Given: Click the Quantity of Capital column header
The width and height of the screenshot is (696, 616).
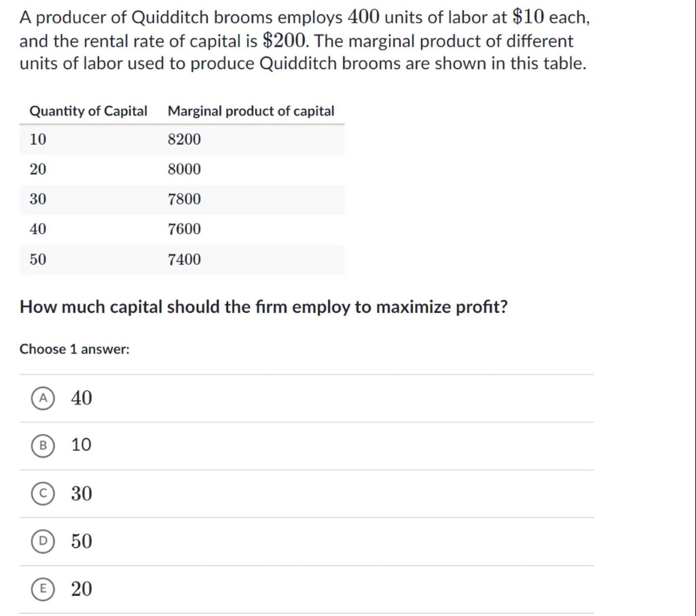Looking at the screenshot, I should point(88,111).
